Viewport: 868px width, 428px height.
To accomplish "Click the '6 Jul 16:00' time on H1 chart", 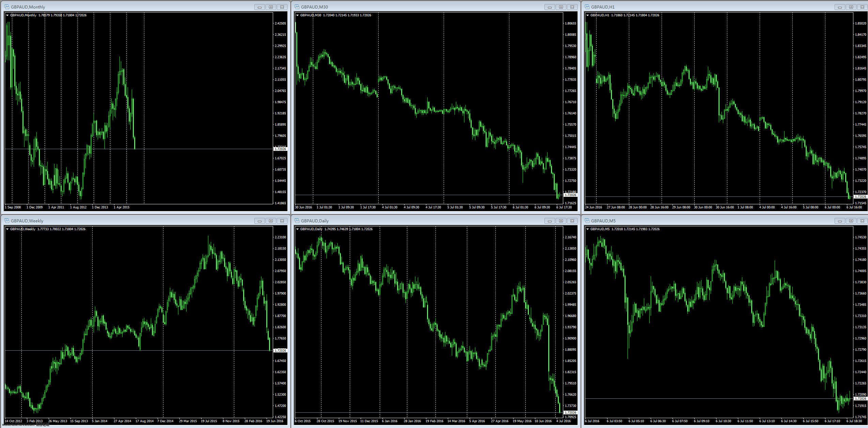I will [854, 207].
